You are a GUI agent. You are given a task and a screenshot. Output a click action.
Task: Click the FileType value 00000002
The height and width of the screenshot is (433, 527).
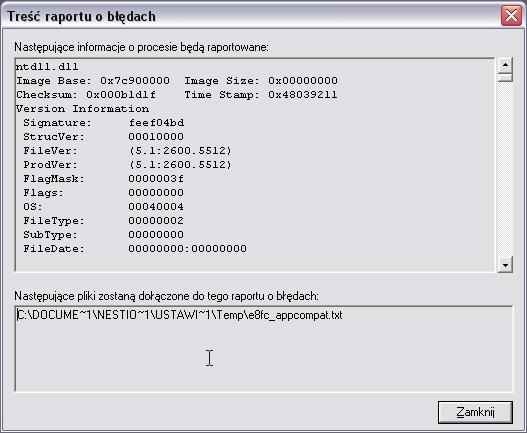pyautogui.click(x=156, y=221)
